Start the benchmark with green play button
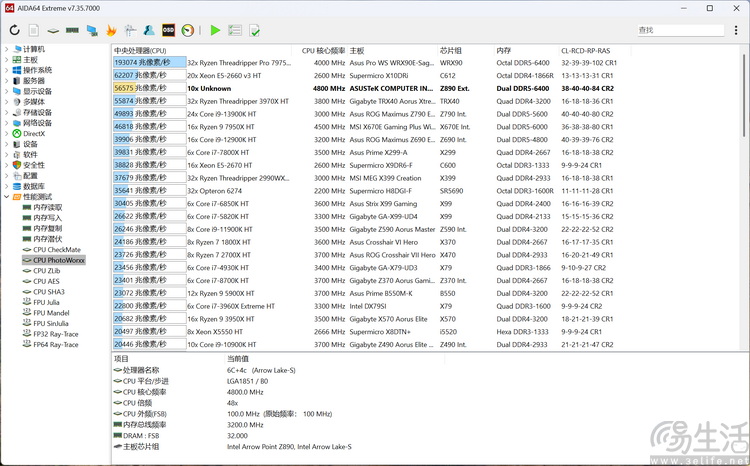Screen dimensions: 750x466 [x=215, y=30]
